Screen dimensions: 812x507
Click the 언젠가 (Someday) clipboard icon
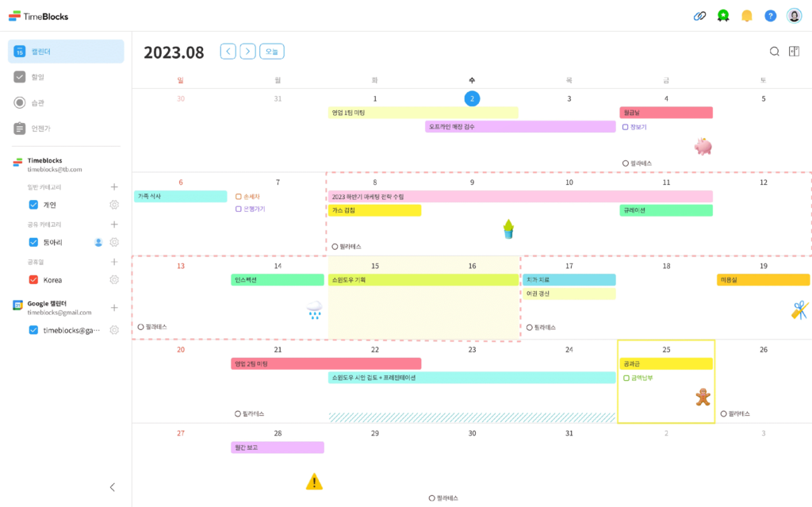coord(20,129)
